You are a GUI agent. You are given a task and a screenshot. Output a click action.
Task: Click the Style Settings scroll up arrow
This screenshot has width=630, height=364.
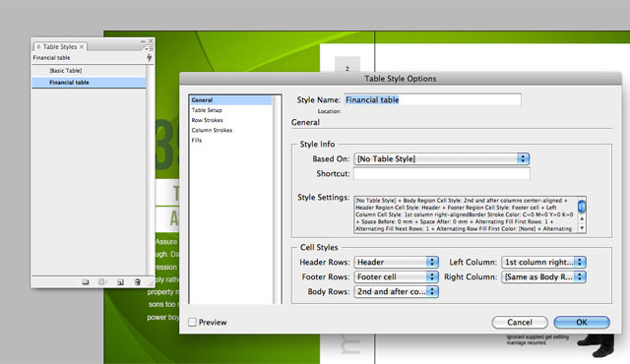tap(582, 218)
